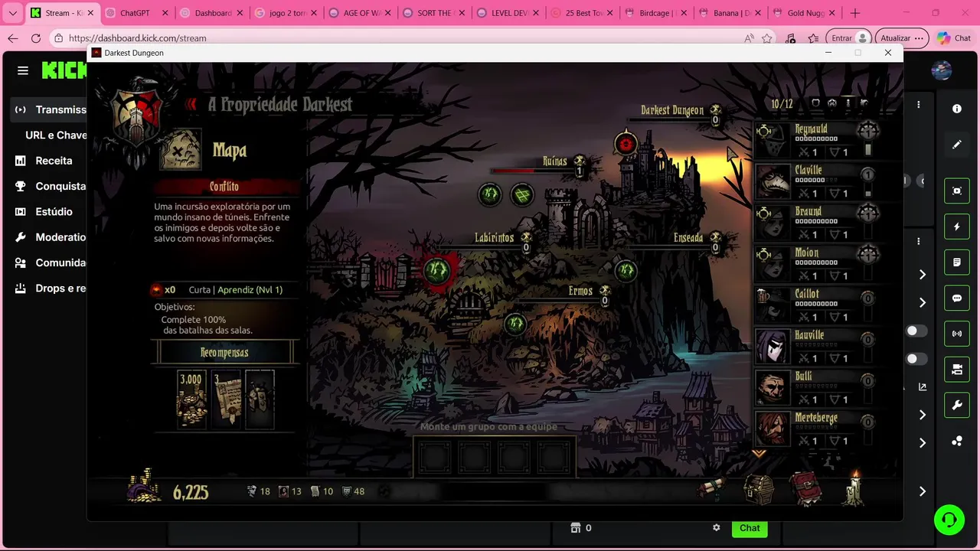Open the treasure chest inventory icon
The height and width of the screenshot is (551, 980).
coord(759,490)
